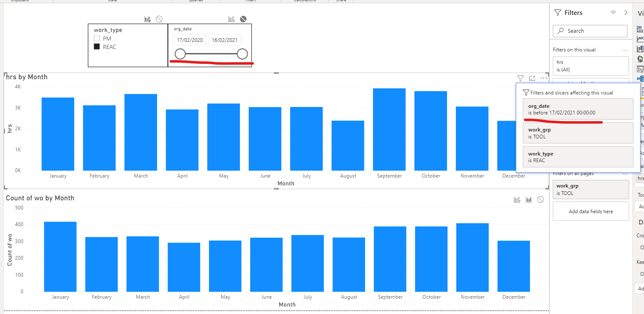Viewport: 644px width, 314px height.
Task: Click the 'None' interaction icon above org_date slicer
Action: (x=243, y=19)
